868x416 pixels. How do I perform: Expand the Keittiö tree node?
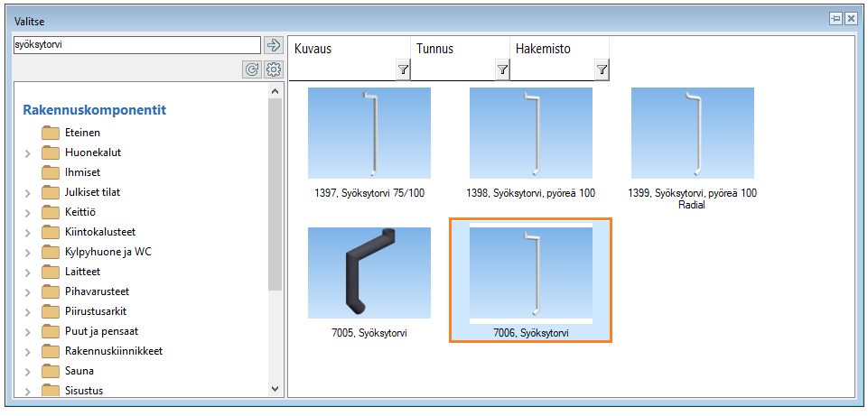(28, 213)
